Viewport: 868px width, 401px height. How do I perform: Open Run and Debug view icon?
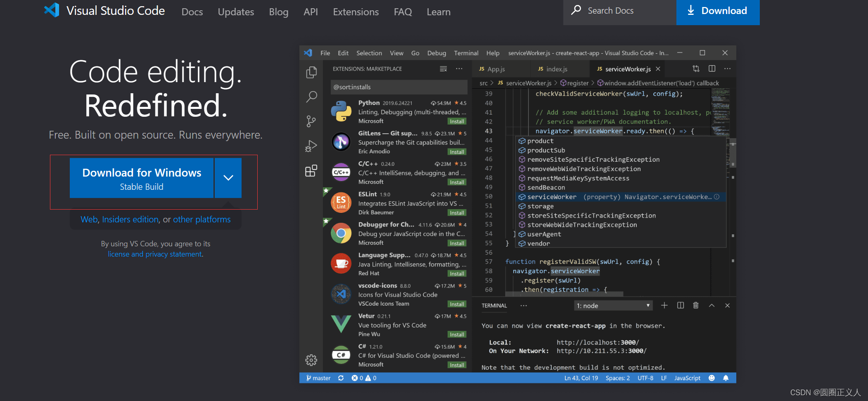[311, 146]
